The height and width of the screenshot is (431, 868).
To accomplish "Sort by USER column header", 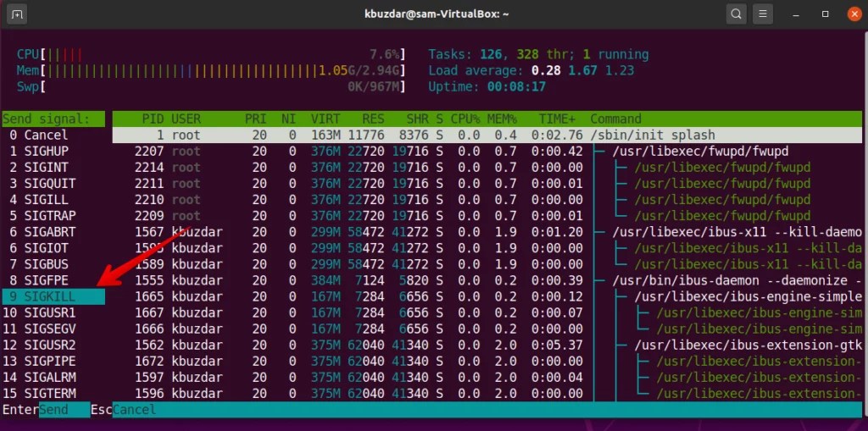I will coord(186,119).
